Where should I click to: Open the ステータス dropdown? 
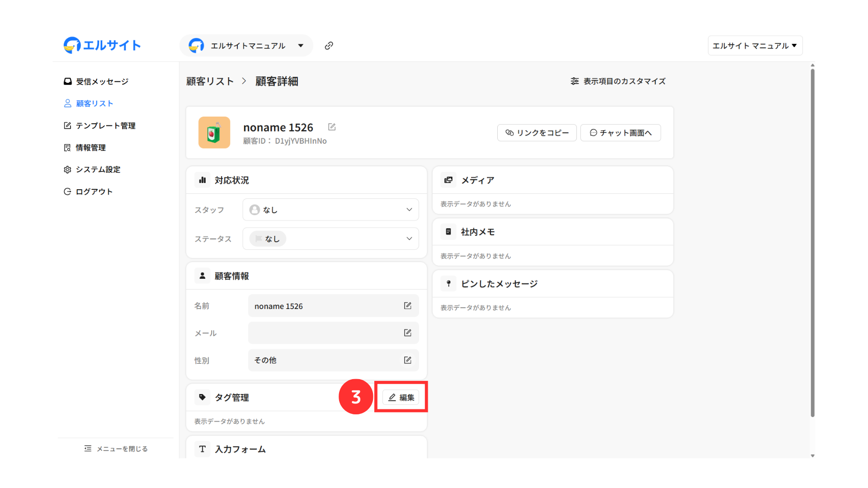click(x=330, y=239)
